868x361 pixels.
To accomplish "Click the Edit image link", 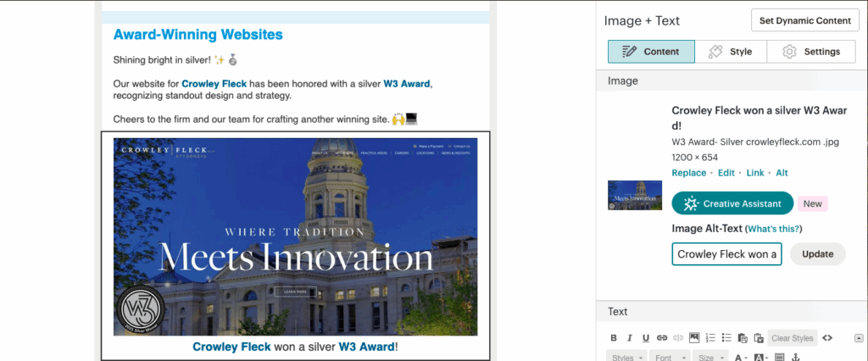I will click(726, 173).
